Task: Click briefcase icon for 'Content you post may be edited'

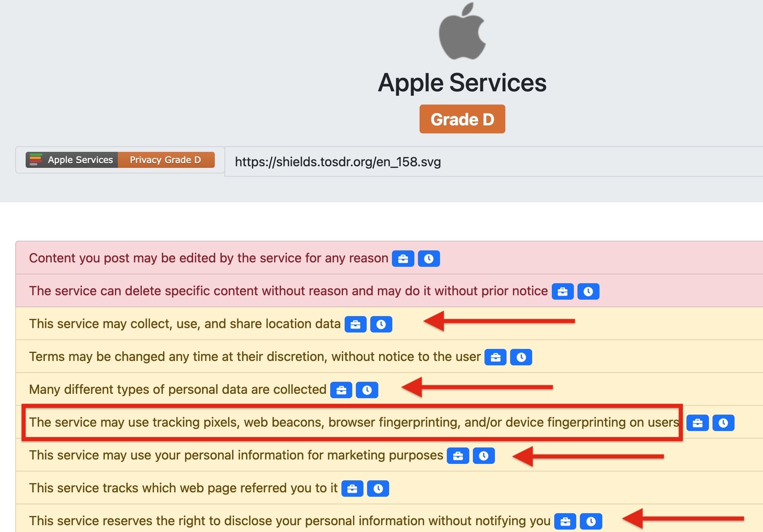Action: [x=403, y=258]
